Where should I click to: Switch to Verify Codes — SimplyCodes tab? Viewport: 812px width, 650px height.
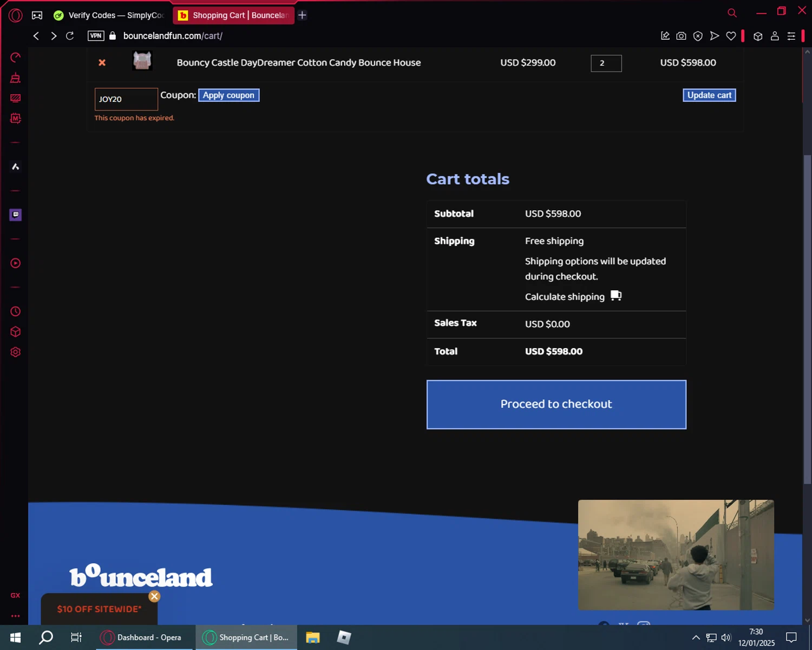(109, 15)
